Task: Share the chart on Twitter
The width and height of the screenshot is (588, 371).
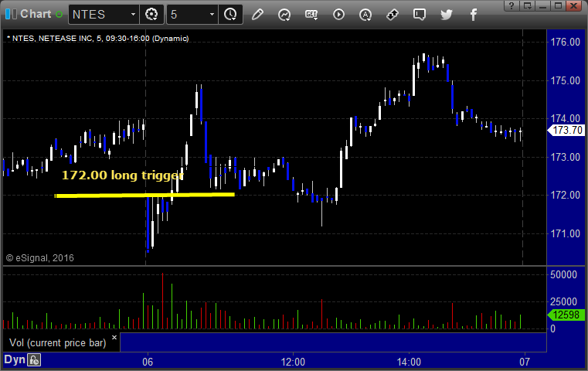Action: pos(447,15)
